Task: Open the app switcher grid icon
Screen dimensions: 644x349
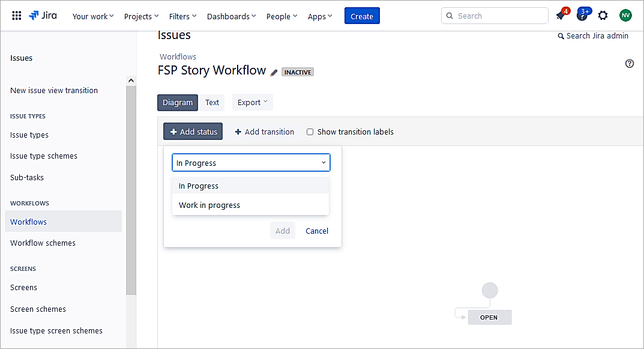Action: point(17,16)
